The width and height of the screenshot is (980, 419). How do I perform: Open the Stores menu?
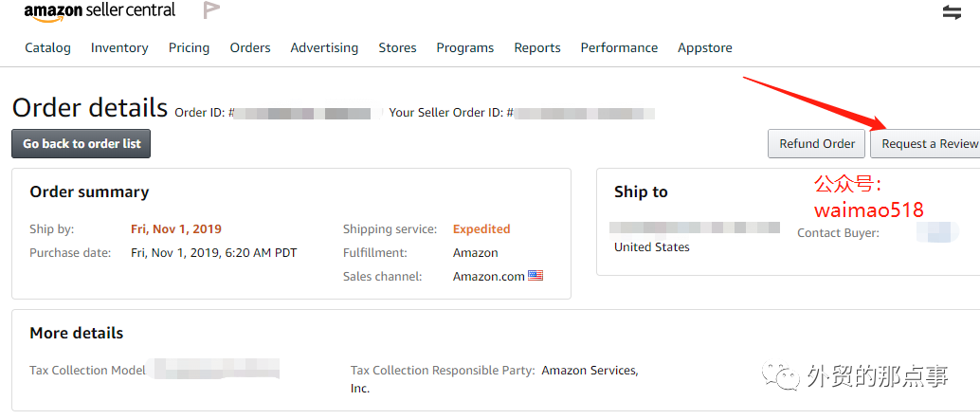(397, 47)
